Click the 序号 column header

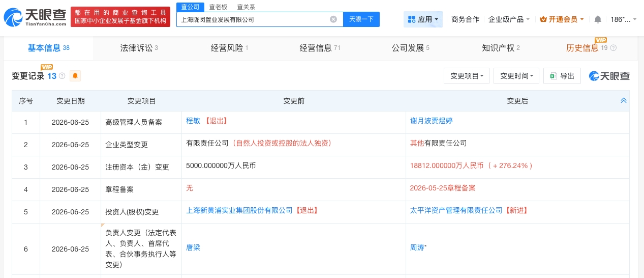point(26,101)
